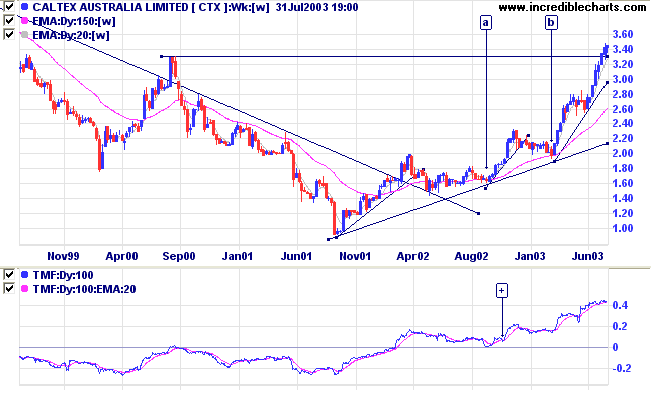651x395 pixels.
Task: Click the 2.20 price axis label
Action: click(623, 138)
